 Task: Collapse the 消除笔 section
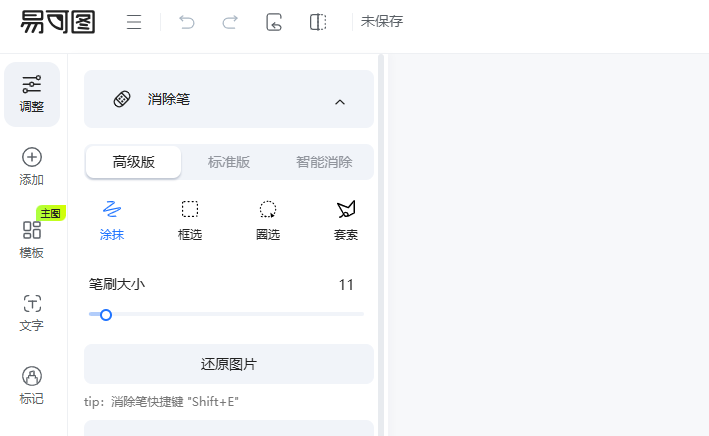coord(340,101)
